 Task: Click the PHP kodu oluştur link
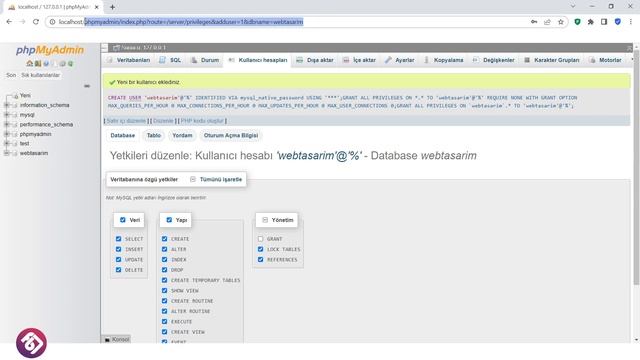(x=202, y=121)
